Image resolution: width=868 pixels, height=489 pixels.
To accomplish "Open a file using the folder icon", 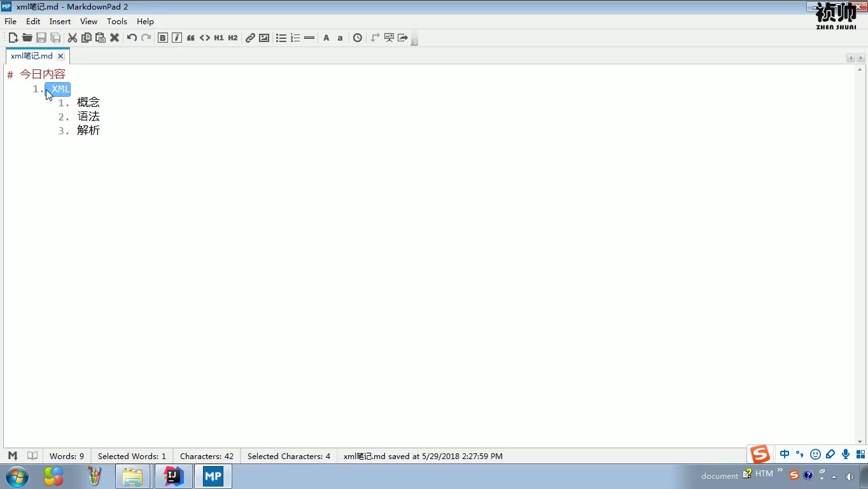I will click(x=27, y=38).
